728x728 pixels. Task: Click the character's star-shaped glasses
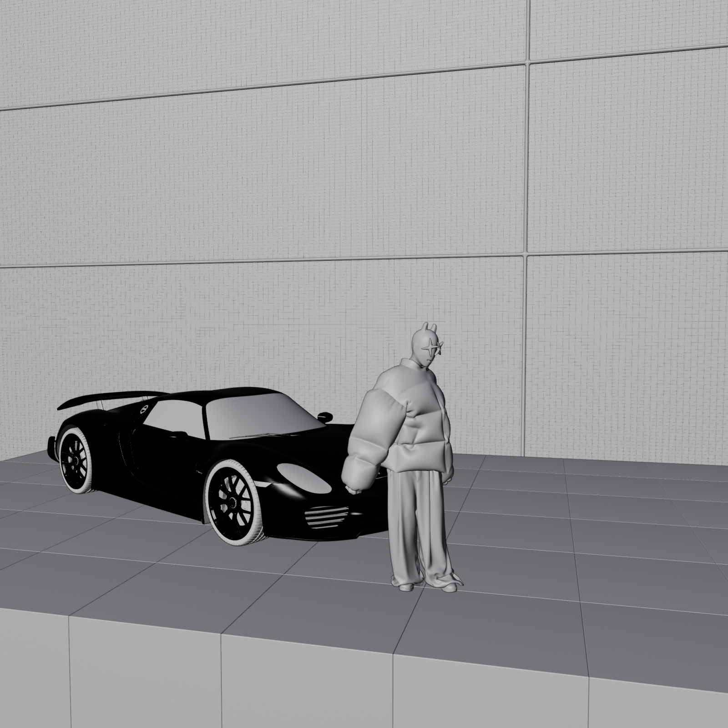pyautogui.click(x=434, y=347)
